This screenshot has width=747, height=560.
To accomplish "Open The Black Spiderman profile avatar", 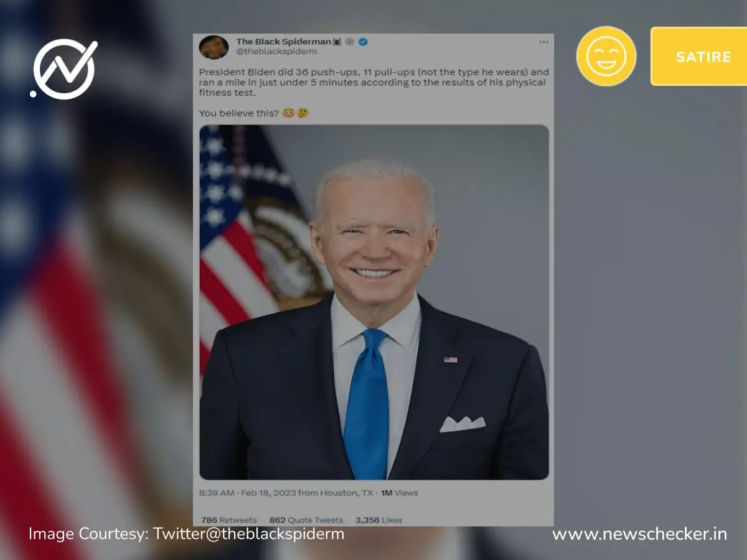I will pyautogui.click(x=214, y=47).
